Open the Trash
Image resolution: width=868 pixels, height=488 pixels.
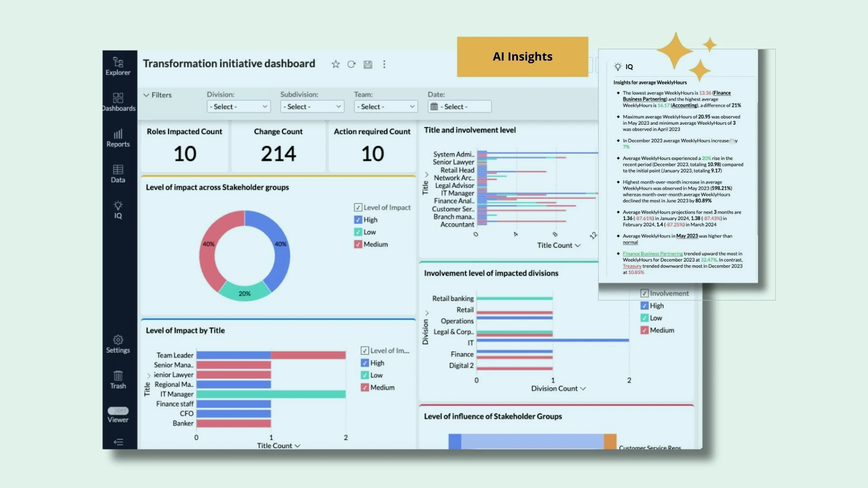(x=118, y=380)
